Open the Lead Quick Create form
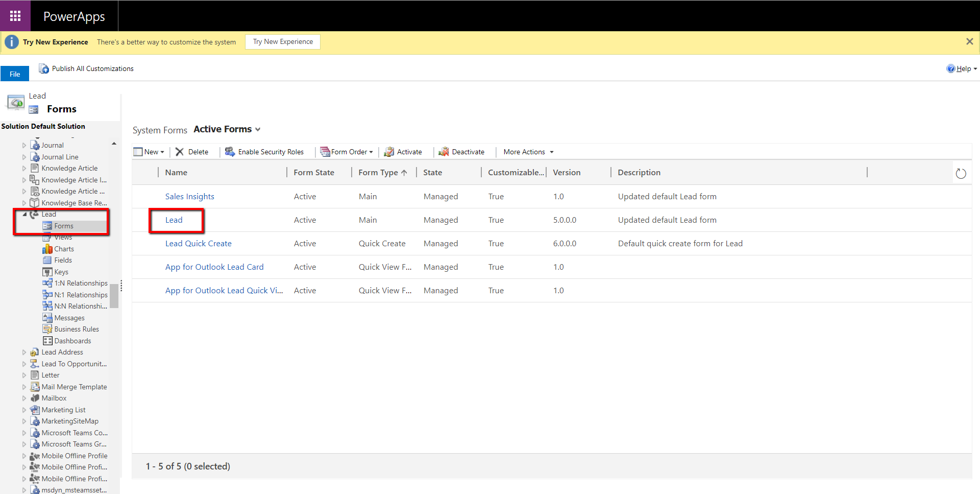Image resolution: width=980 pixels, height=494 pixels. click(x=198, y=244)
